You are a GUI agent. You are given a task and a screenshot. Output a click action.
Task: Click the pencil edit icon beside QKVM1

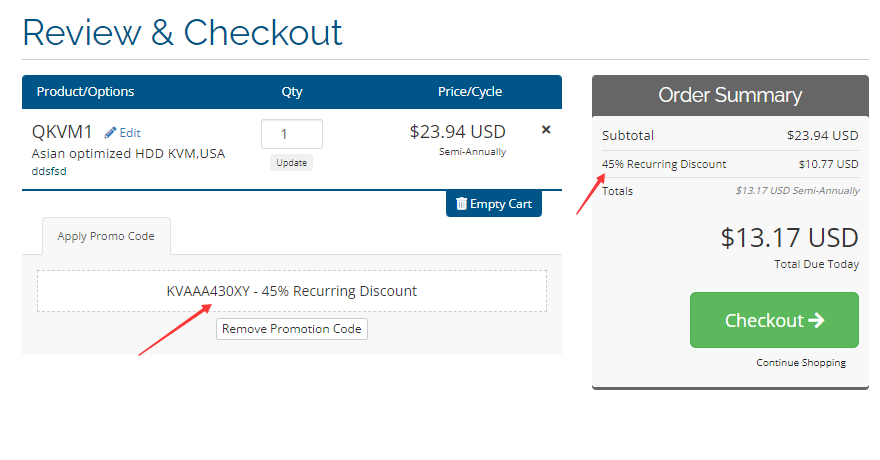110,132
